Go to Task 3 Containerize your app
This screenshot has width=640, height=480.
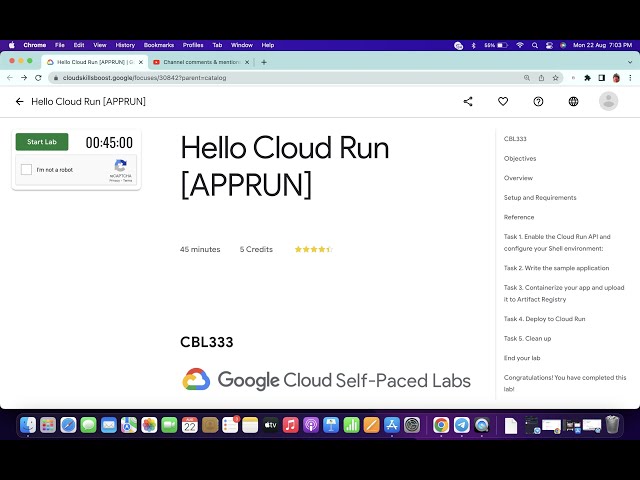click(564, 293)
